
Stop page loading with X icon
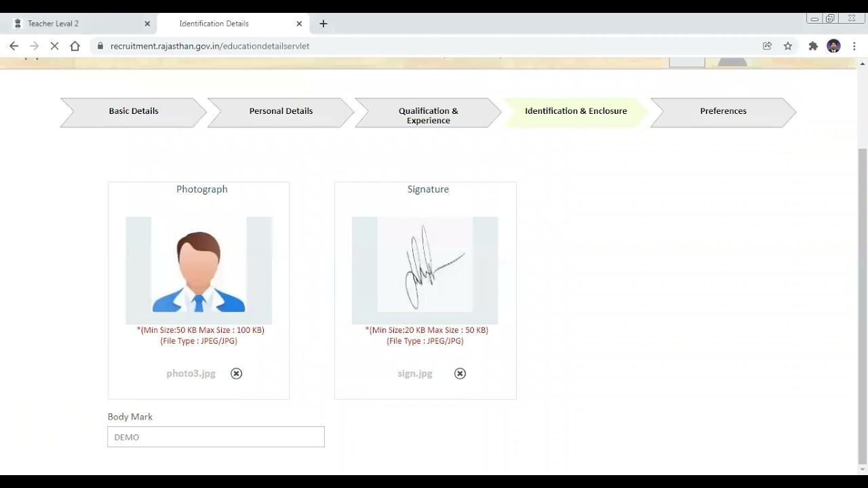[55, 46]
